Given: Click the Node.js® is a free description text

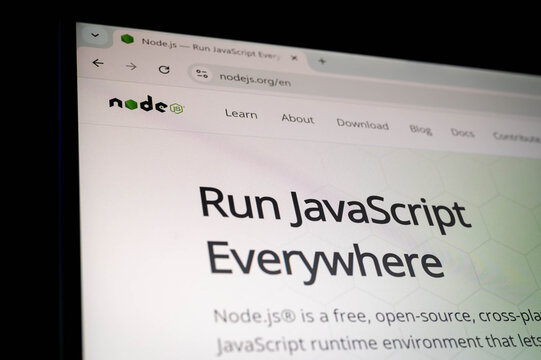Looking at the screenshot, I should [377, 331].
